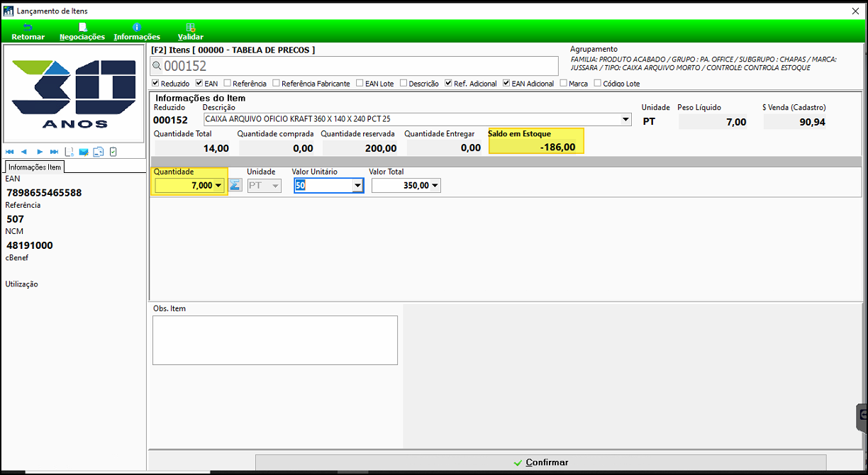Enable the Código Lote checkbox
The width and height of the screenshot is (868, 475).
click(597, 84)
